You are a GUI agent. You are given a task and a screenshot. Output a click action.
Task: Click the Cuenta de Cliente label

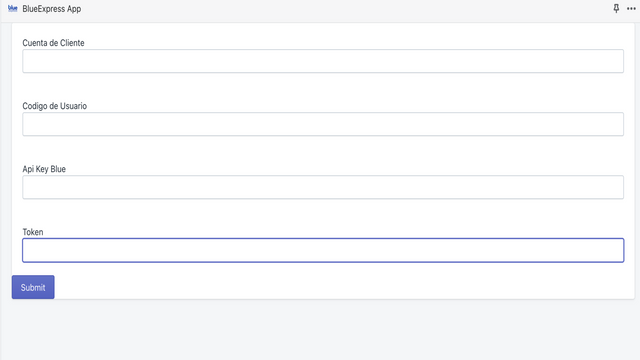[x=53, y=43]
